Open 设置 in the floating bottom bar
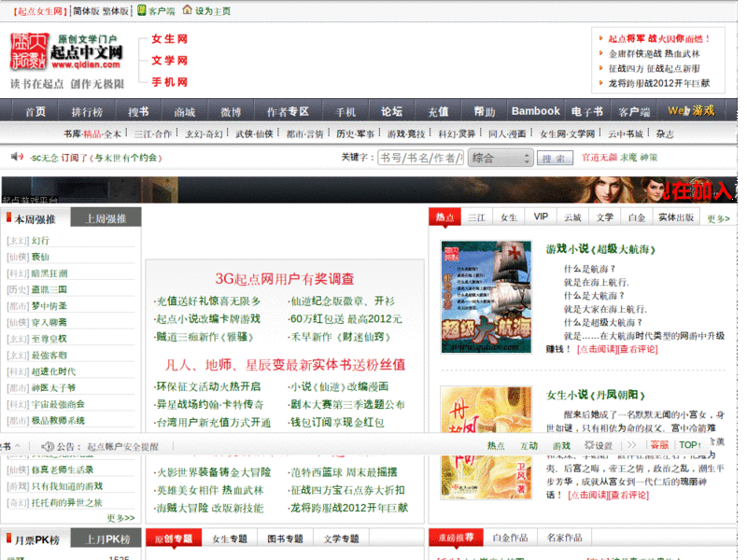This screenshot has width=747, height=560. pos(598,446)
